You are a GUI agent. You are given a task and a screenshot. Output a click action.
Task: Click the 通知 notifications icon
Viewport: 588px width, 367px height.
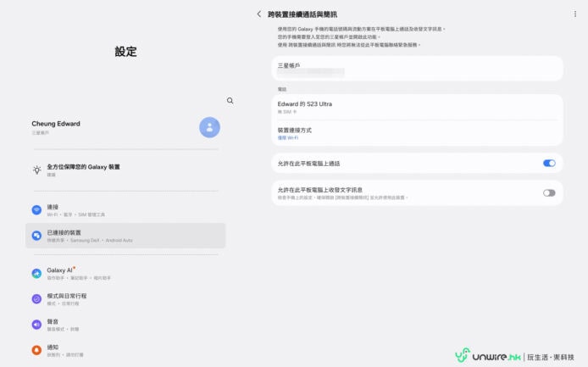point(36,350)
